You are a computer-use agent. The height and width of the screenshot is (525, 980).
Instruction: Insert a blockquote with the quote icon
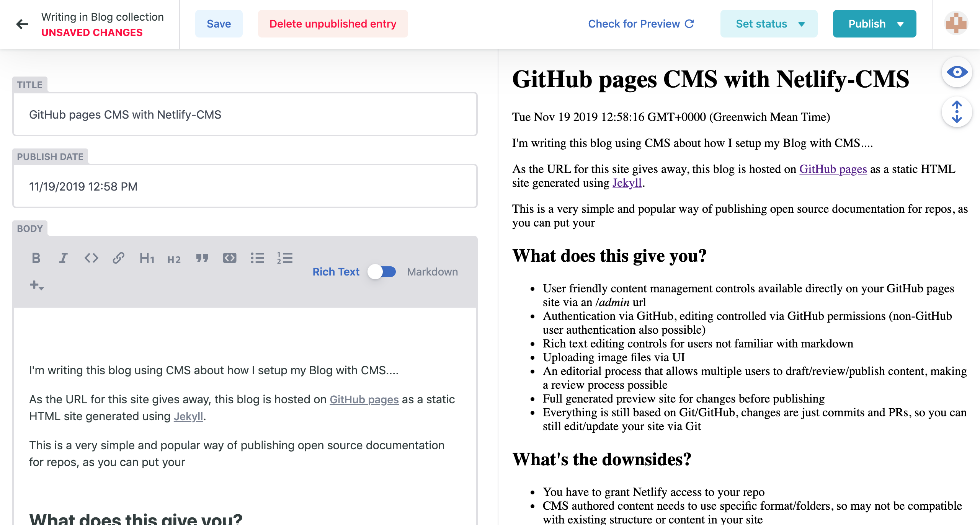pos(202,258)
